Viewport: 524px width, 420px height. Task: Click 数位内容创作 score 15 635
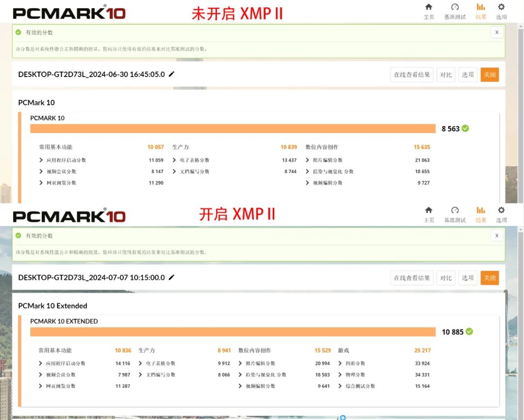[x=422, y=147]
